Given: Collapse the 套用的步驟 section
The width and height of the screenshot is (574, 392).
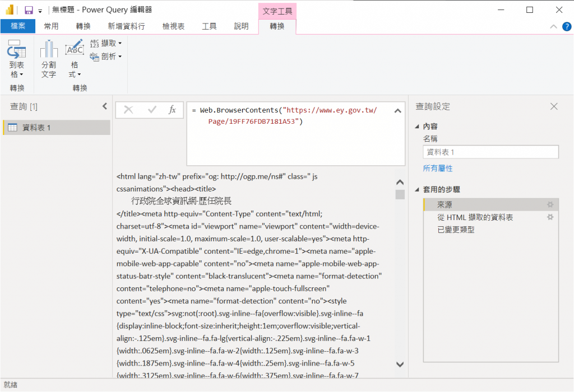Looking at the screenshot, I should pos(417,189).
